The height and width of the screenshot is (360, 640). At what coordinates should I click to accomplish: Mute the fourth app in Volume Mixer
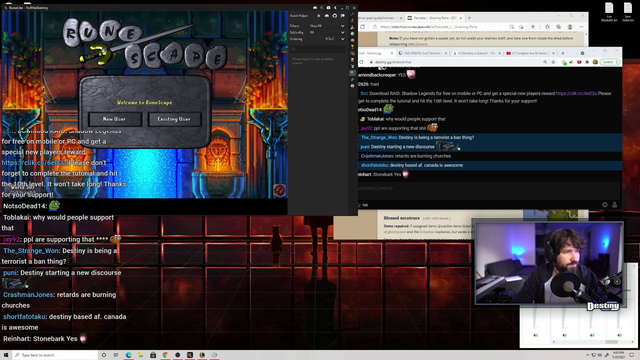tap(620, 336)
